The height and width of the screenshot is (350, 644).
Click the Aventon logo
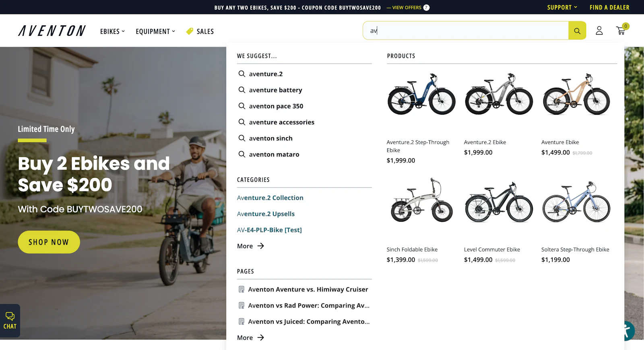pos(52,31)
